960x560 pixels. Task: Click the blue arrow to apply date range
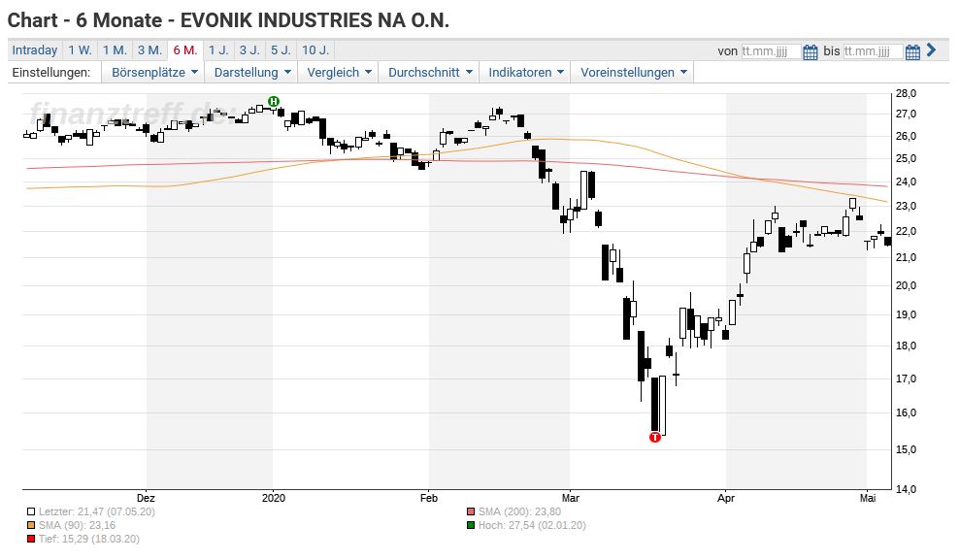[931, 50]
